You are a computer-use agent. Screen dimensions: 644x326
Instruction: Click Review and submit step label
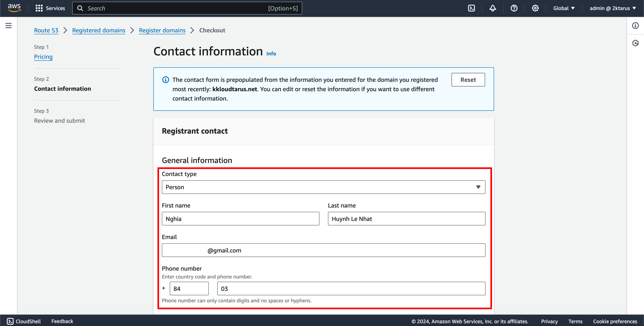[x=60, y=121]
